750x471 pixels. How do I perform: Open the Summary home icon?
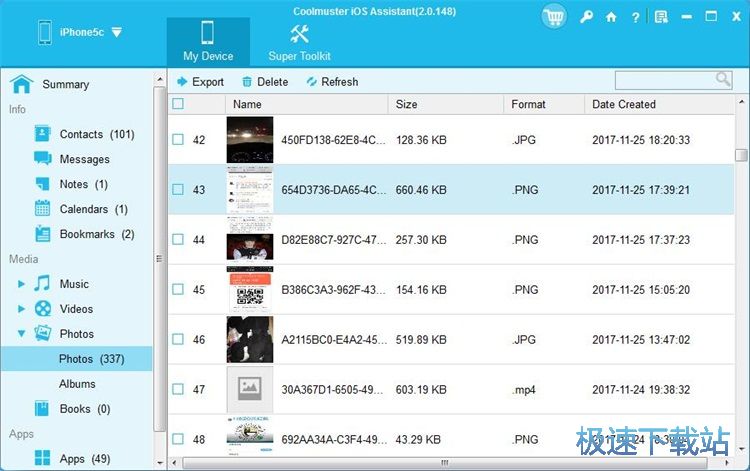tap(22, 84)
